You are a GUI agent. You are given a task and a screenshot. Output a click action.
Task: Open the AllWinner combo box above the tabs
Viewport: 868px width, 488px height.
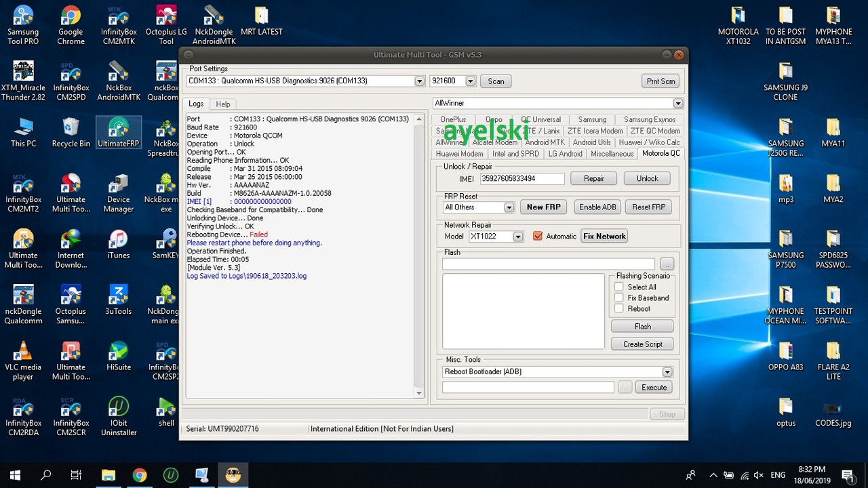point(558,103)
